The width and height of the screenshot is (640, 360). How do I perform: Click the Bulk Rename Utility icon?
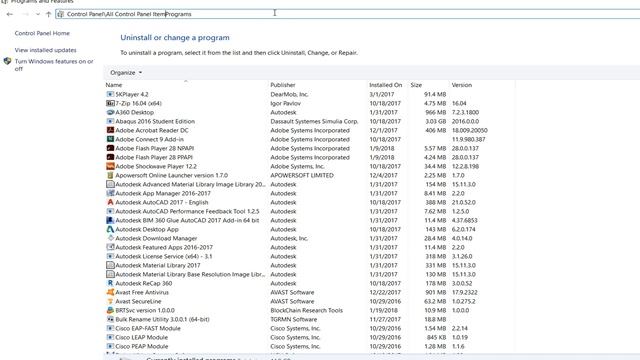coord(110,319)
